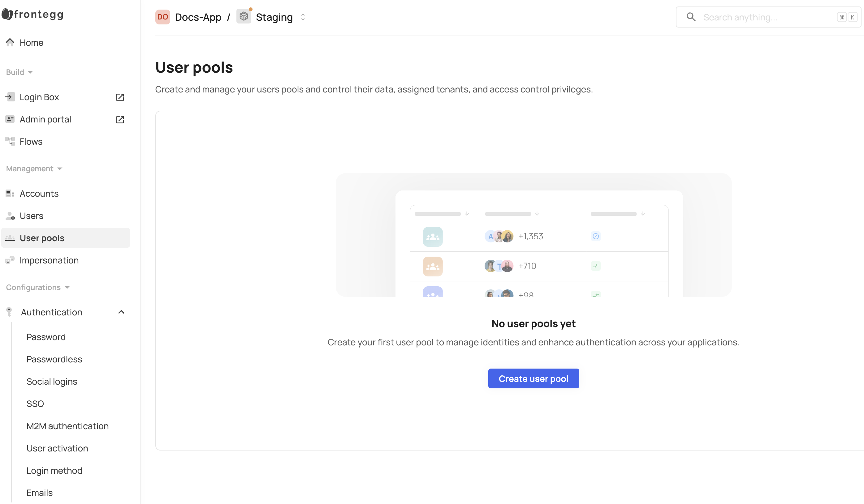This screenshot has height=504, width=864.
Task: Click the Frontegg logo icon
Action: pyautogui.click(x=7, y=15)
